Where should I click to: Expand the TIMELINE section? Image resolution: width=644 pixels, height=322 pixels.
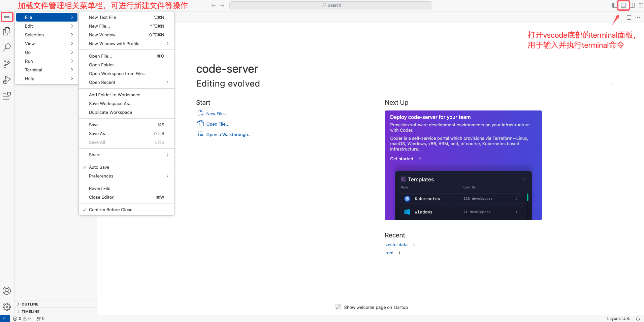[x=30, y=312]
